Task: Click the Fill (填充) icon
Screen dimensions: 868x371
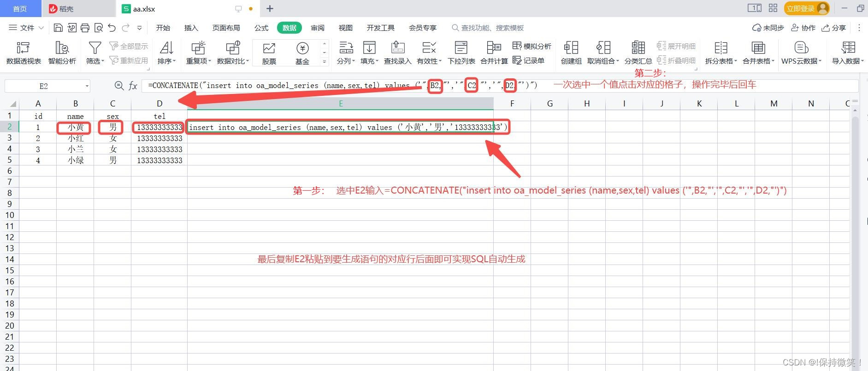Action: tap(369, 48)
